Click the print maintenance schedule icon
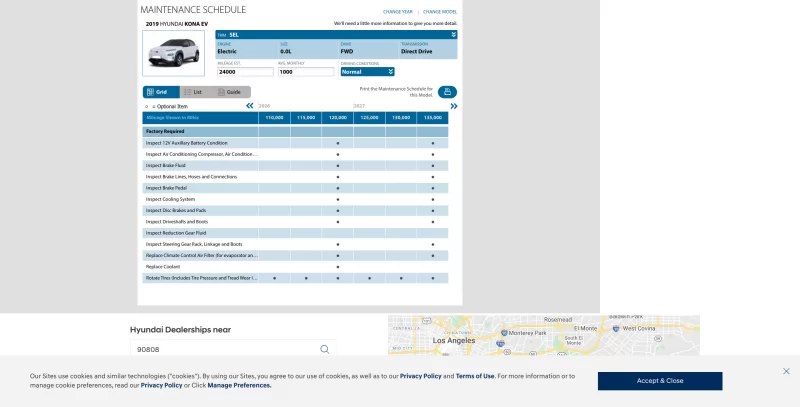Screen dimensions: 800x407 447,91
